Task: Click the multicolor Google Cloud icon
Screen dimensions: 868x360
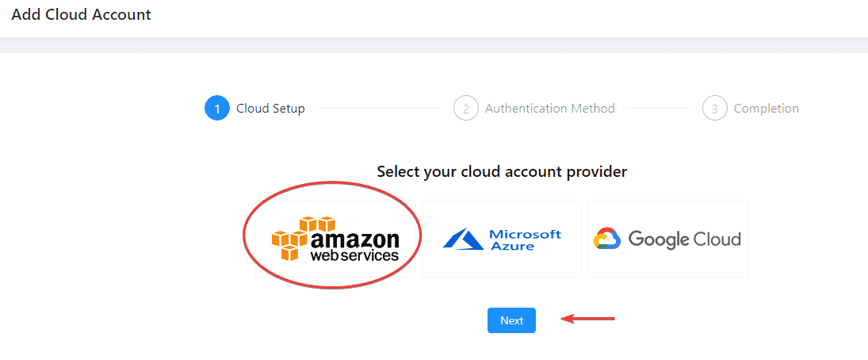Action: (607, 239)
